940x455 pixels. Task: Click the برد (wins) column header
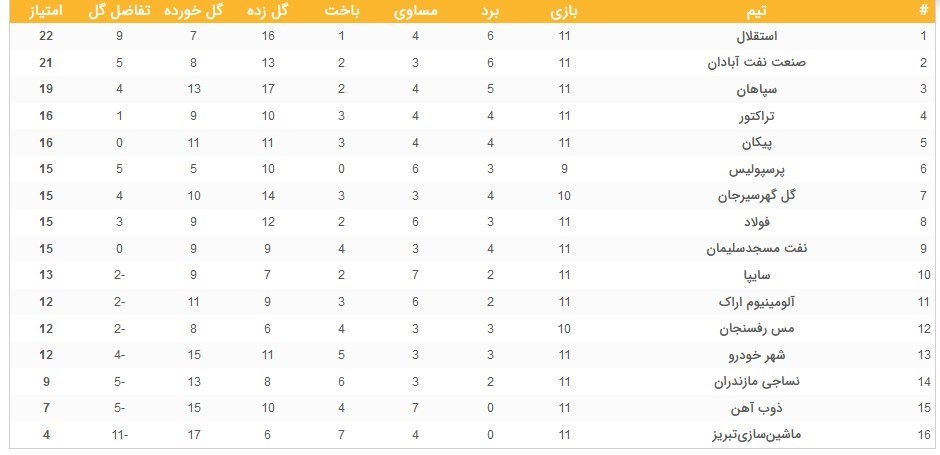point(490,11)
